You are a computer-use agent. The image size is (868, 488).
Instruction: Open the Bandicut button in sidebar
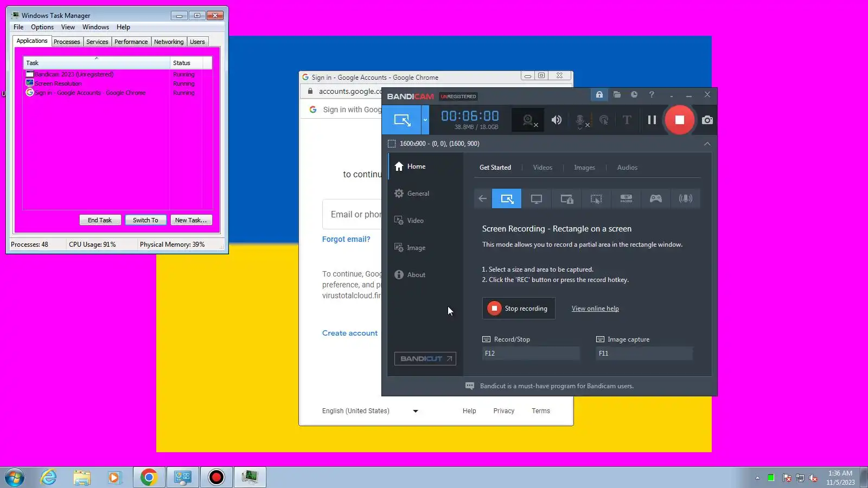tap(425, 358)
